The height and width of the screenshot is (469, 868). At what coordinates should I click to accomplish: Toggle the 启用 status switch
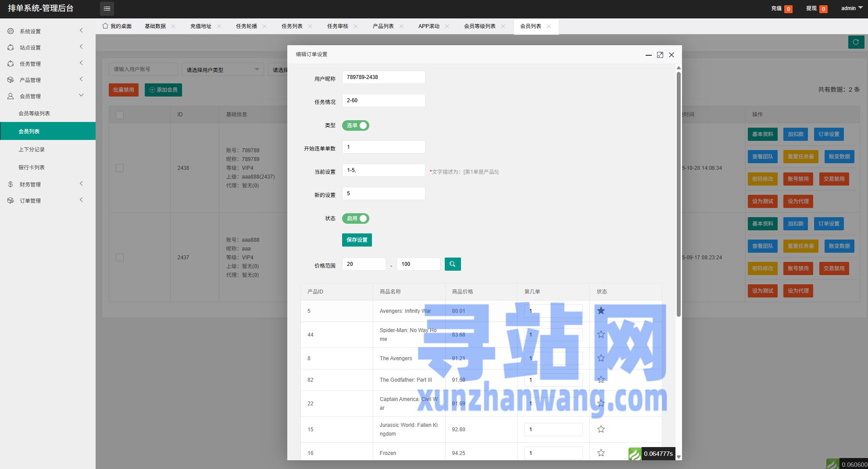355,218
